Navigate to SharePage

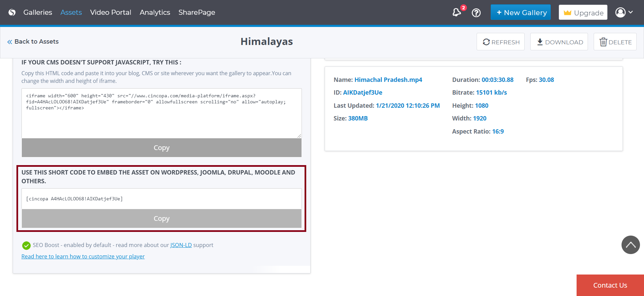(197, 12)
